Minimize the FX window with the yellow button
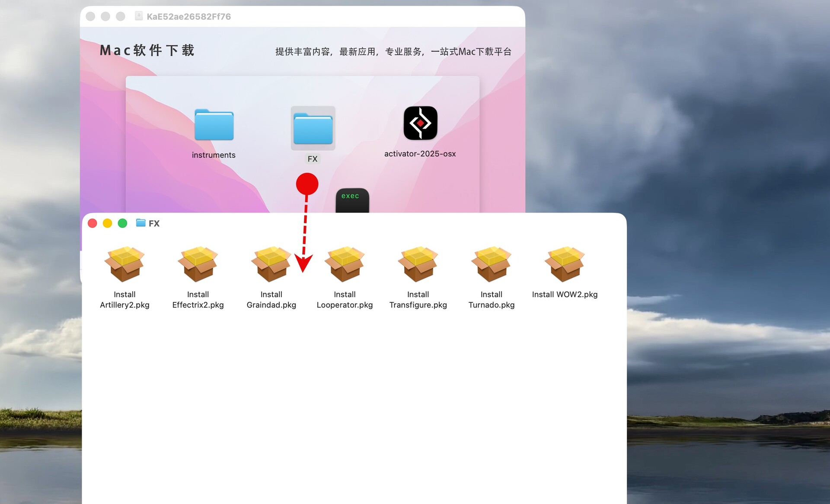The width and height of the screenshot is (830, 504). (108, 223)
